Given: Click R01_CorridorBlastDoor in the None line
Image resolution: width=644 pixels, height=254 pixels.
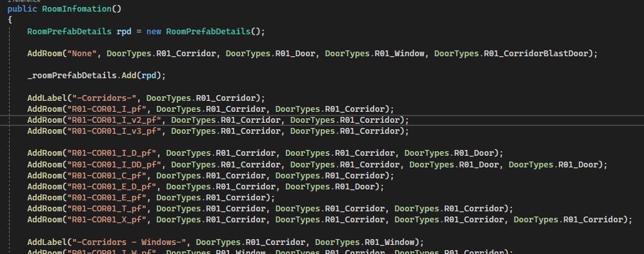Looking at the screenshot, I should click(536, 54).
